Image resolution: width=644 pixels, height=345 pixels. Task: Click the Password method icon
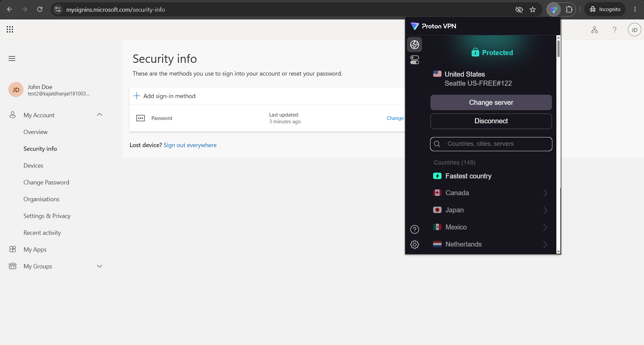140,118
